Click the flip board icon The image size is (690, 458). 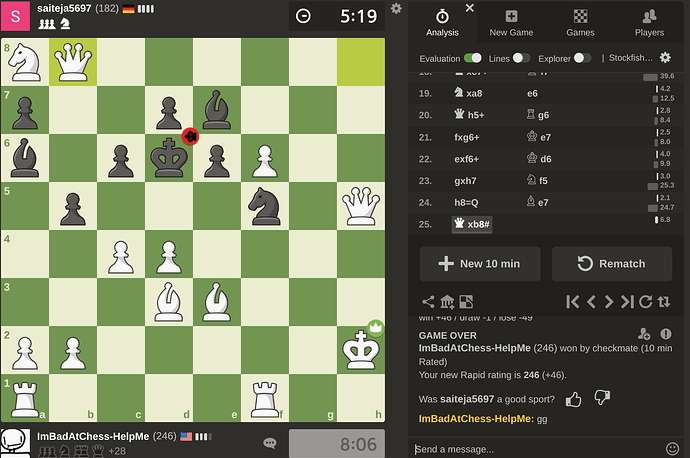[663, 301]
